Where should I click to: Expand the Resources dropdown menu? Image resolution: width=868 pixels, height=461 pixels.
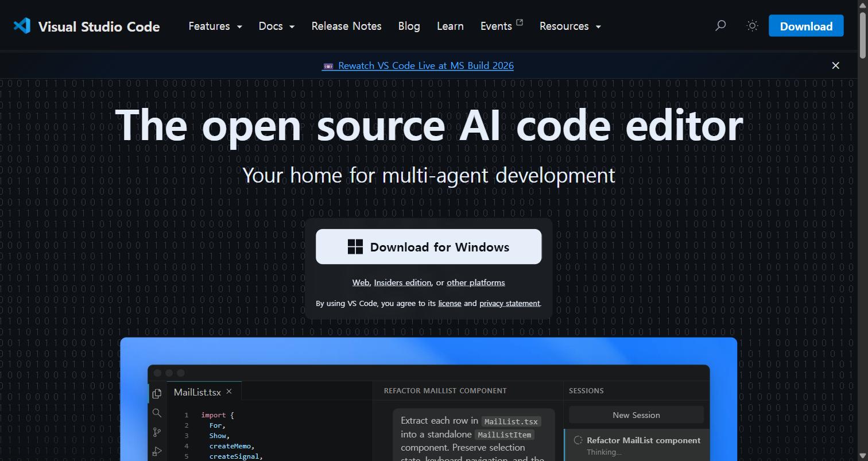(x=570, y=26)
